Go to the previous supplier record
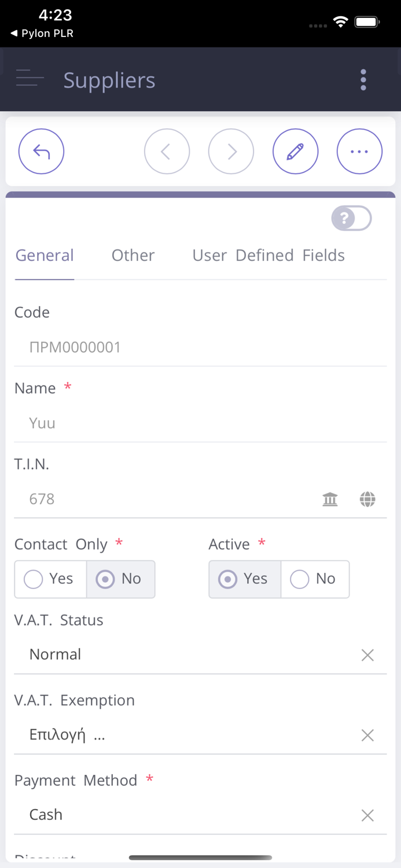 coord(167,152)
